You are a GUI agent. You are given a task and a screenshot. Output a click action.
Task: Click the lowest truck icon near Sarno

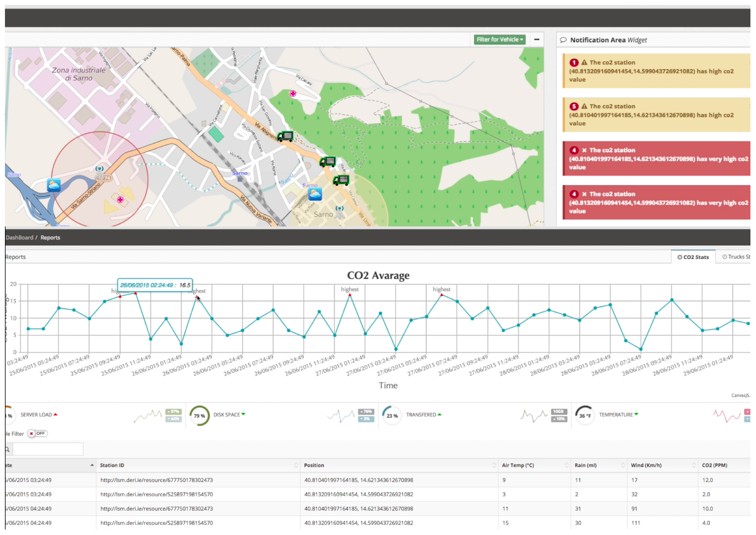[341, 180]
